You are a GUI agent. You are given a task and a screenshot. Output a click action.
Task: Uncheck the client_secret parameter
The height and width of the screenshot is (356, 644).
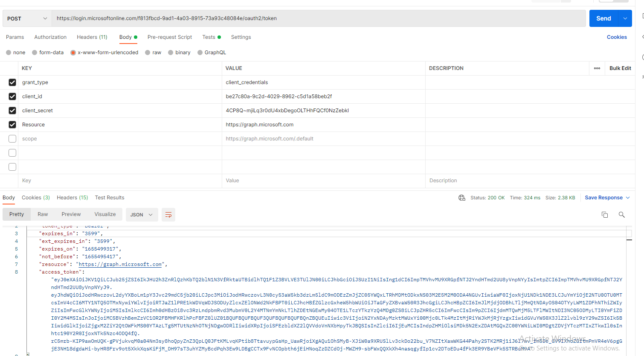12,111
